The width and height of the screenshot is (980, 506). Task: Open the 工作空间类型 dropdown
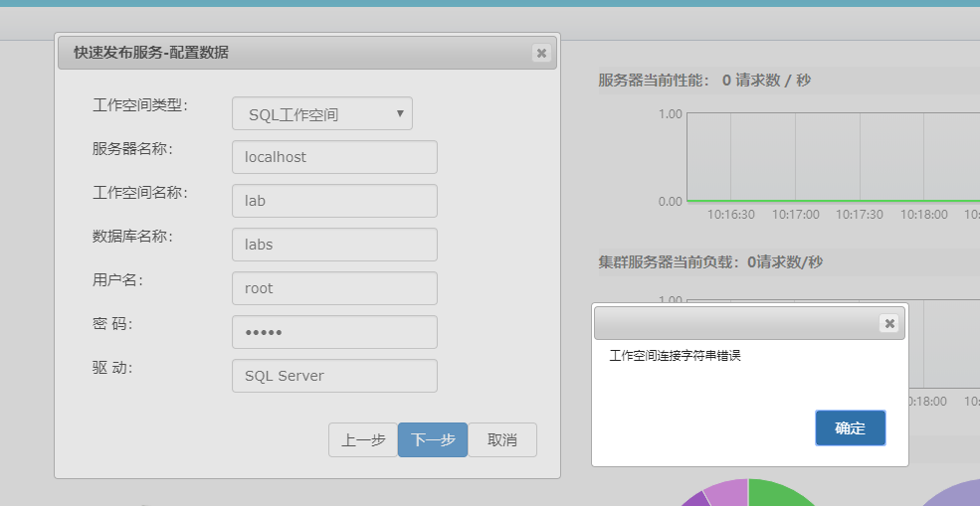click(x=322, y=113)
